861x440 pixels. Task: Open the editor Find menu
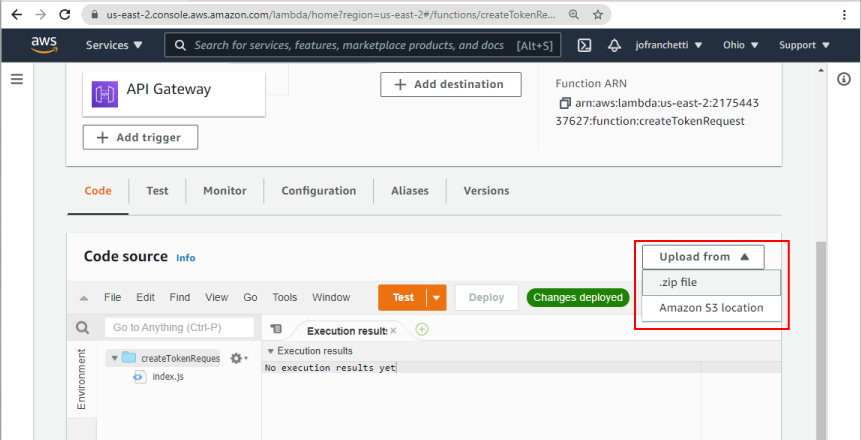point(180,297)
